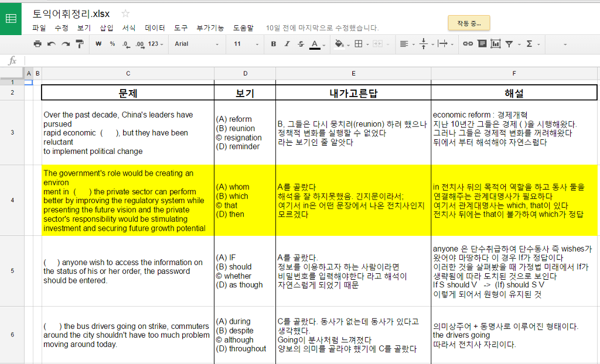Viewport: 600px width, 364px height.
Task: Click the last edited 10일 전 link
Action: (322, 28)
